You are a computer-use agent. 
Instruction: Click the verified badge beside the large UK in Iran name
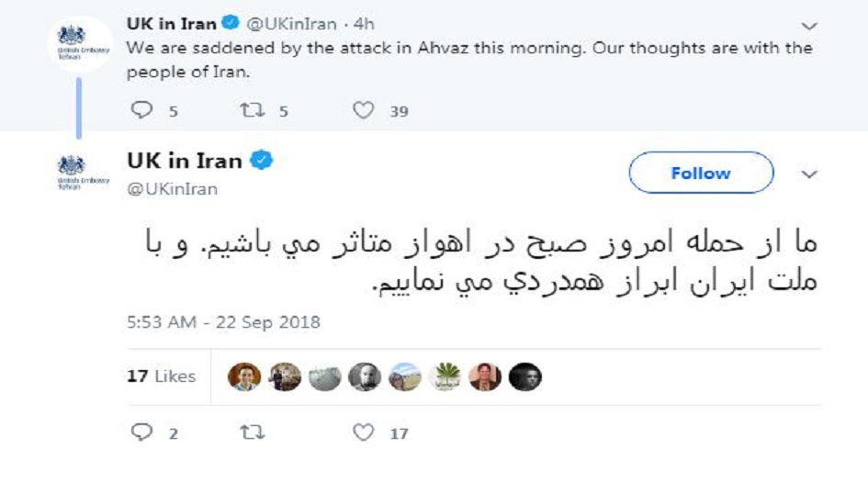(x=262, y=162)
